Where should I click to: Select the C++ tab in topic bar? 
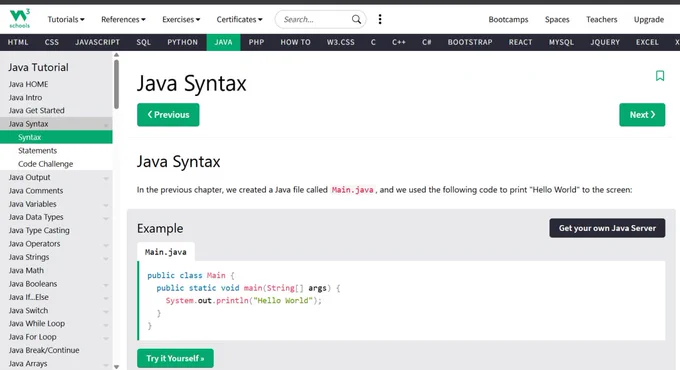[399, 42]
